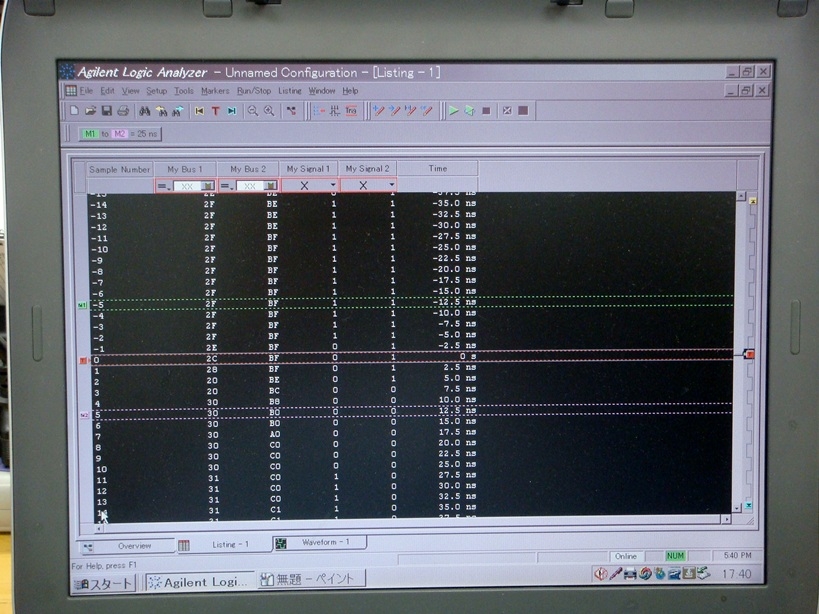Screen dimensions: 819x614
Task: Click the My Bus 1 column header
Action: [185, 169]
